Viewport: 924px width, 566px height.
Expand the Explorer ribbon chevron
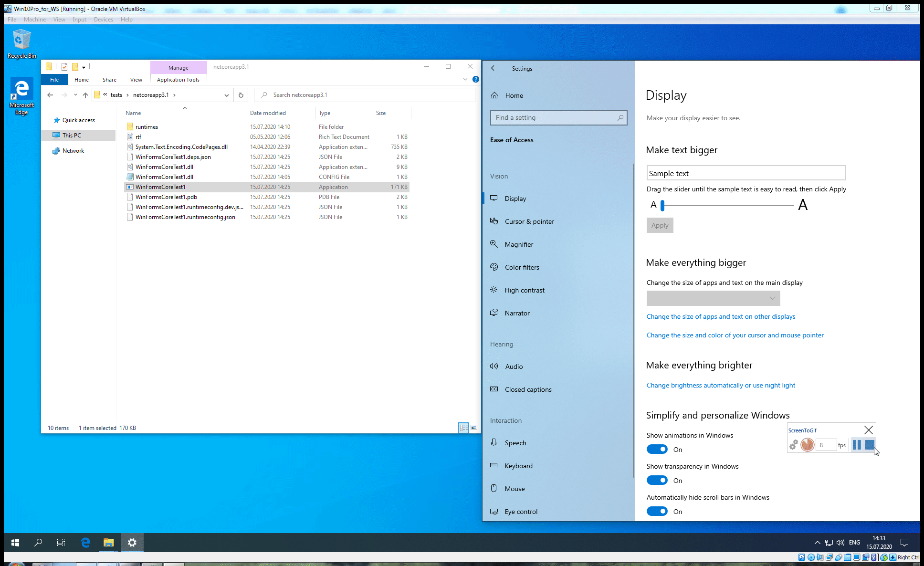465,80
